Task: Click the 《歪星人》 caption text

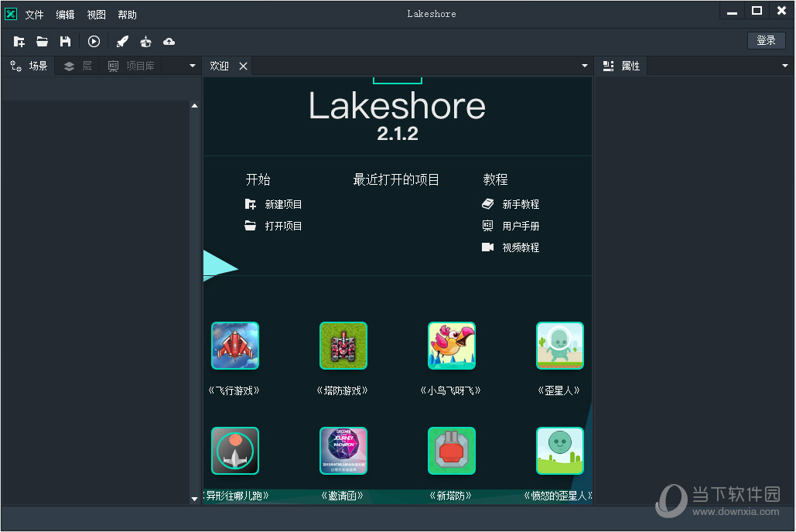Action: coord(559,390)
